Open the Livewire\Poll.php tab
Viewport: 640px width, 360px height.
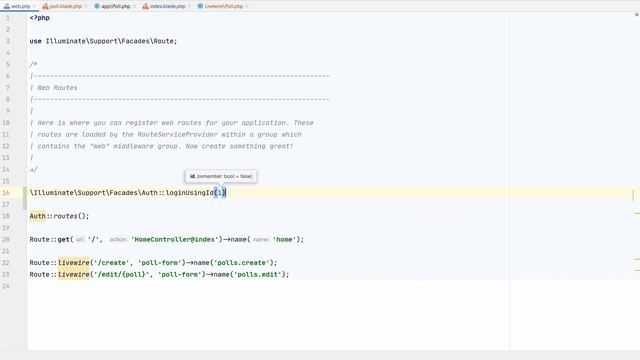click(224, 6)
